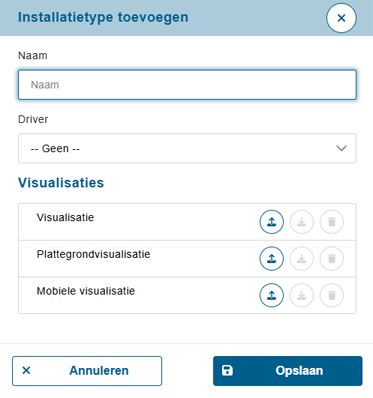Upload file for Plattegrondvisualisatie

pos(272,258)
